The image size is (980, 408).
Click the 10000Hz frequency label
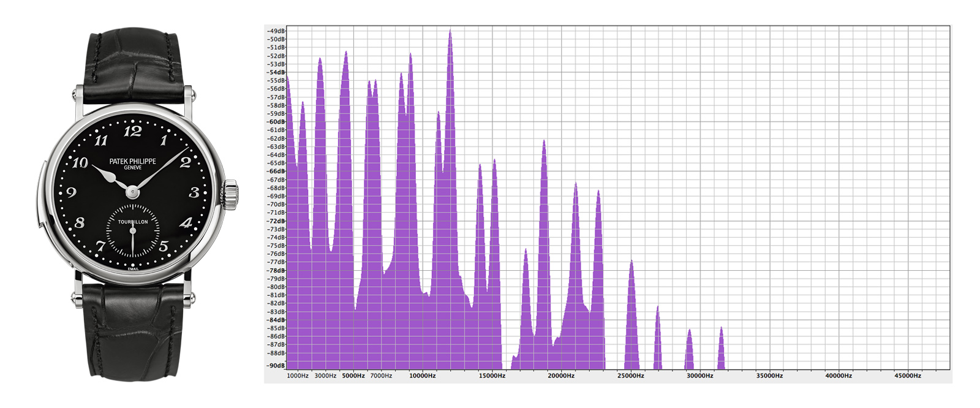pyautogui.click(x=423, y=376)
